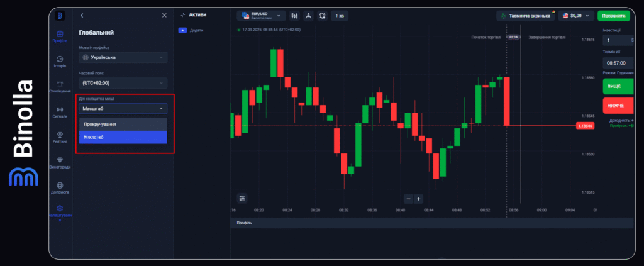
Task: Go back using the panel's left arrow
Action: (82, 15)
